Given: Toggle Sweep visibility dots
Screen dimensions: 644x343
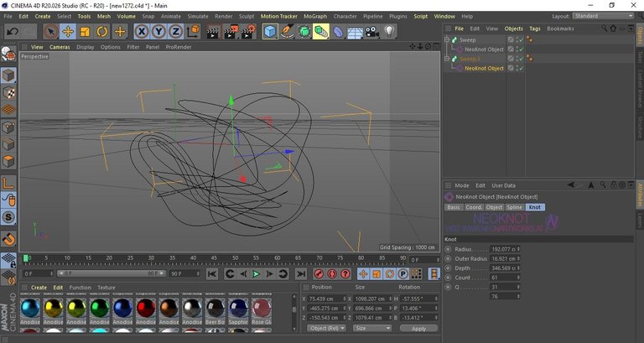Looking at the screenshot, I should click(x=517, y=39).
